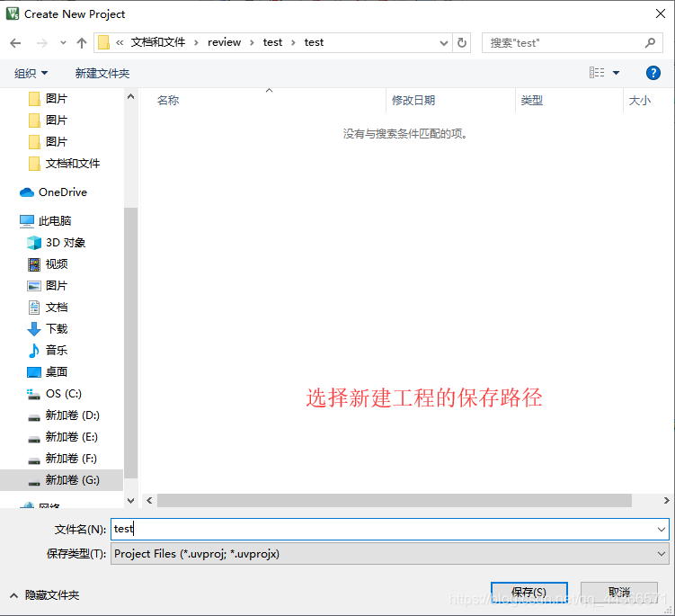Image resolution: width=675 pixels, height=616 pixels.
Task: Click the folder icon in the address bar
Action: 103,42
